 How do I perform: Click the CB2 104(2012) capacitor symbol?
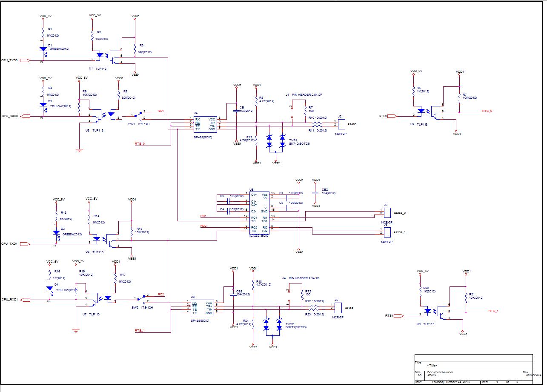coord(315,193)
